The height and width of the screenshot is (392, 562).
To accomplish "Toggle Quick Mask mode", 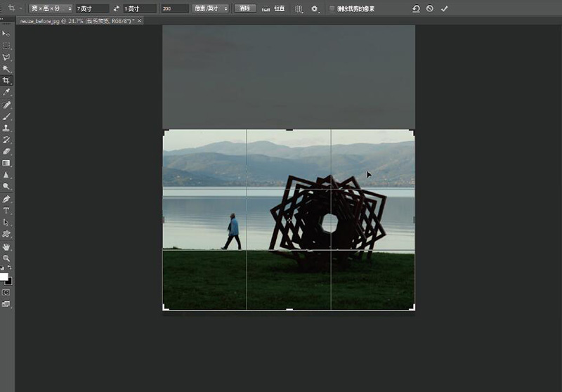I will [6, 292].
